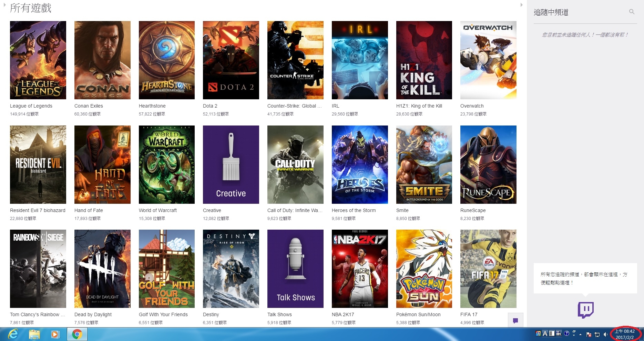Open the Smite cover art
The height and width of the screenshot is (341, 644).
tap(424, 164)
